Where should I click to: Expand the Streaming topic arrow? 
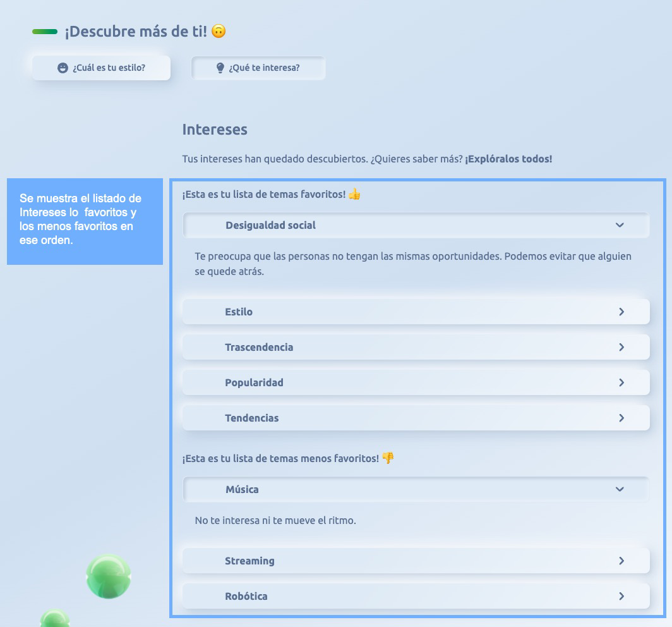point(621,561)
